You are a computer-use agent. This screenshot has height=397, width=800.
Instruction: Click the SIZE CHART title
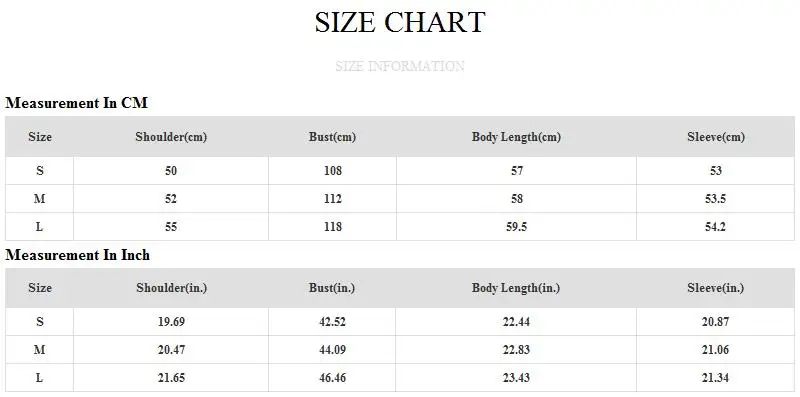399,22
